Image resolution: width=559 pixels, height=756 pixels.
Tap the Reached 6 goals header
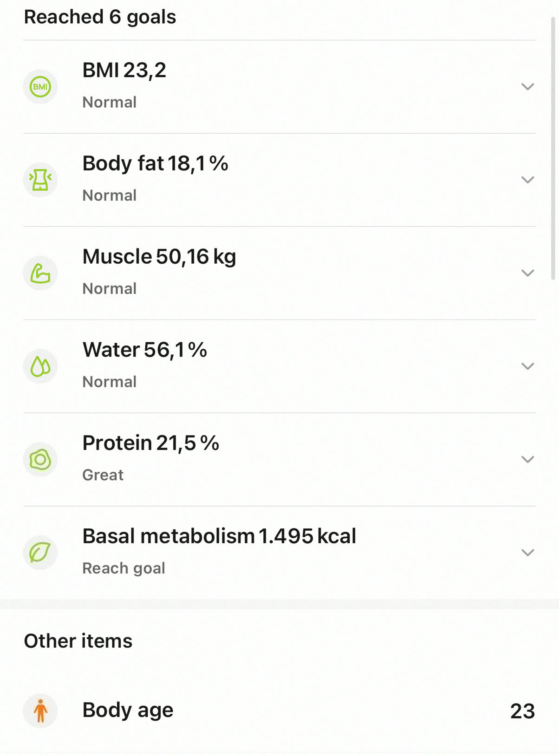[100, 17]
